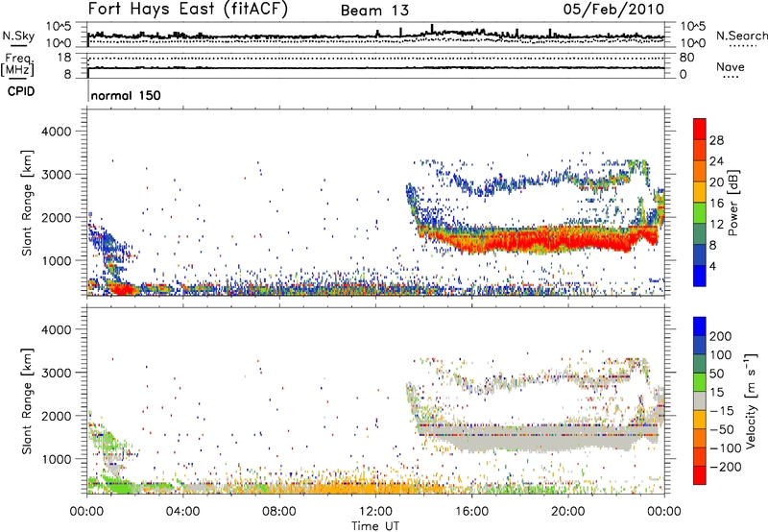Pick the yellow-orange 16–20 dB power colorbar segment
The height and width of the screenshot is (532, 768).
pyautogui.click(x=700, y=192)
